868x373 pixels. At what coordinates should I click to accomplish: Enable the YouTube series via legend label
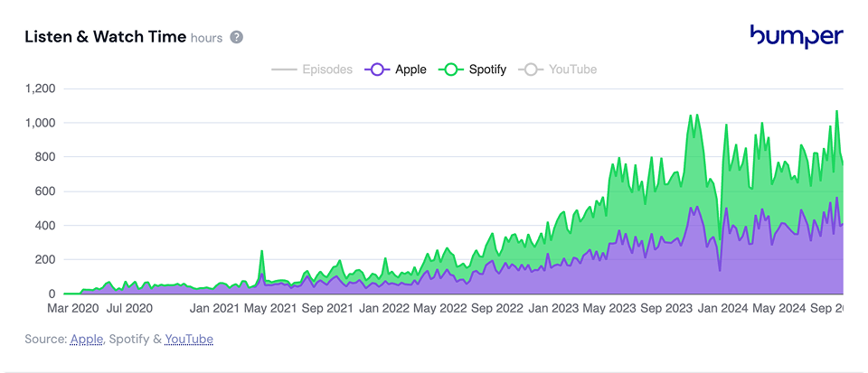point(572,70)
